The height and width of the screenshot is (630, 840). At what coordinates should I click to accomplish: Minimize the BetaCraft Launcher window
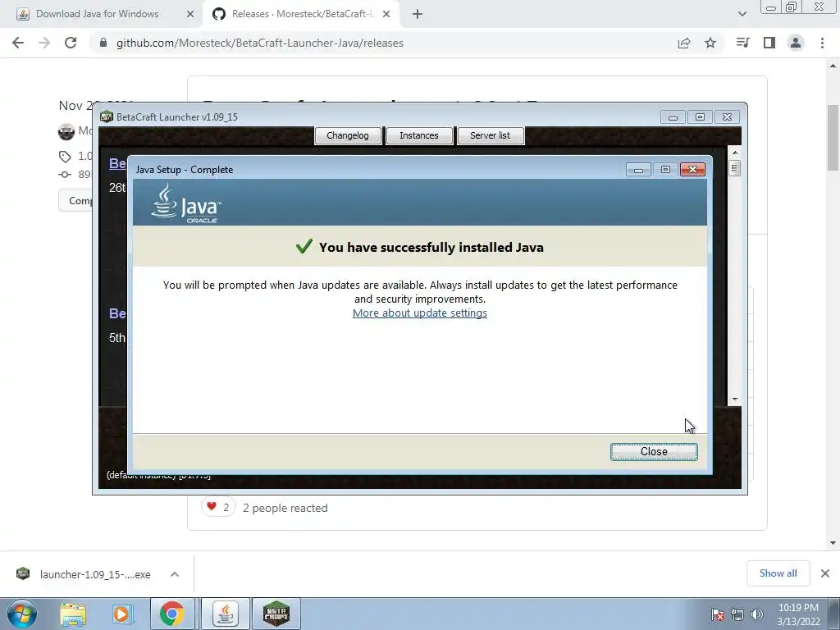pos(673,117)
